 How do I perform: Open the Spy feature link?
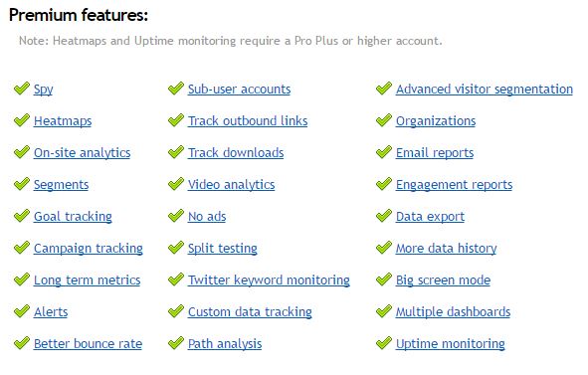coord(43,90)
